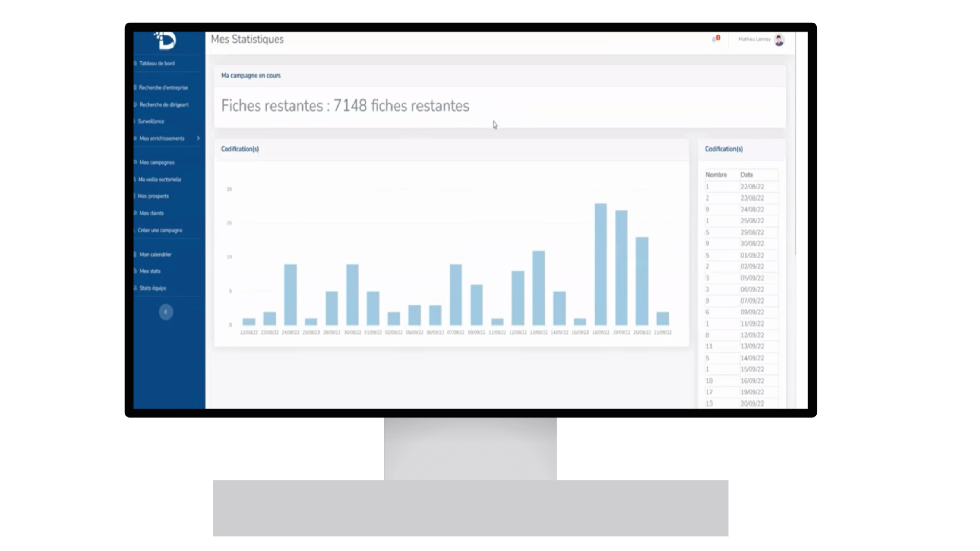Open the Mes clients page
Image resolution: width=980 pixels, height=551 pixels.
pyautogui.click(x=152, y=213)
